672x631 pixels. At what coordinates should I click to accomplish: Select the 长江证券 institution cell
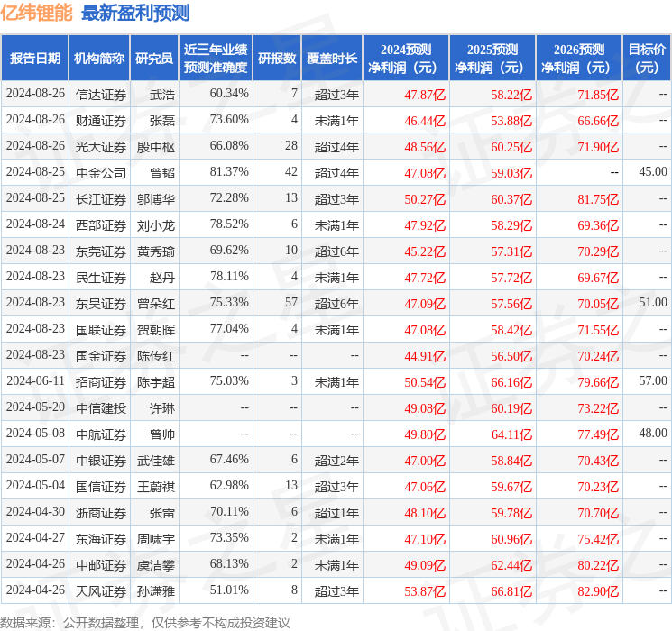pyautogui.click(x=101, y=199)
